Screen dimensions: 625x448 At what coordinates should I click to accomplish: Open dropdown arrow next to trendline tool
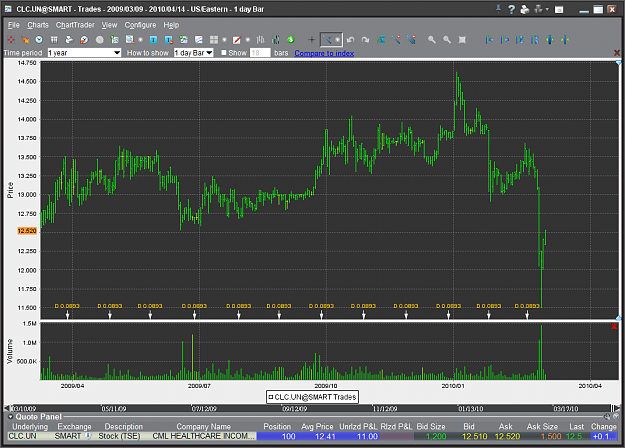(x=338, y=39)
